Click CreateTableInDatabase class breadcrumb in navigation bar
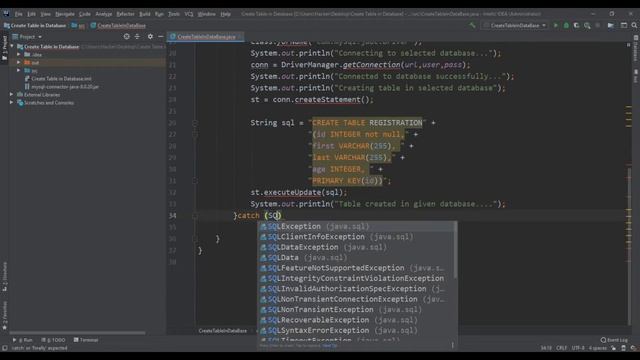Viewport: 640px width, 360px height. pos(118,25)
